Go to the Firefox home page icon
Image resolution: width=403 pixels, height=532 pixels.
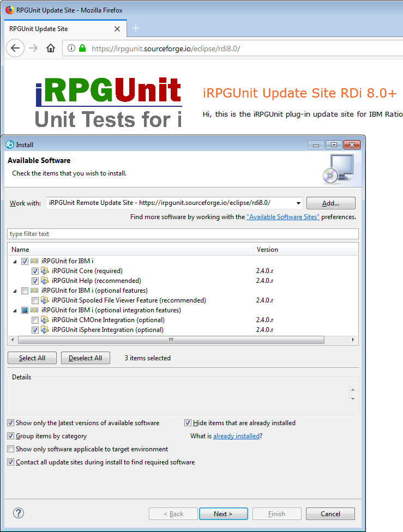[51, 48]
